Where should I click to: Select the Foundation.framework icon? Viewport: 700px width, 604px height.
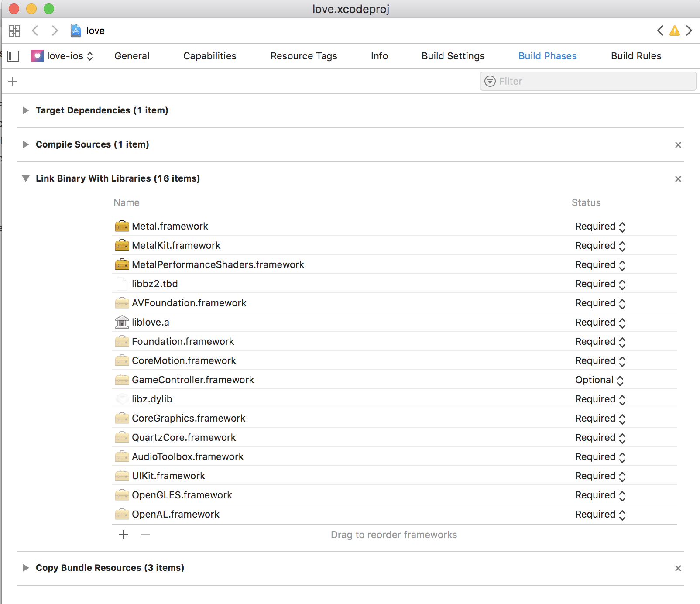click(x=122, y=341)
